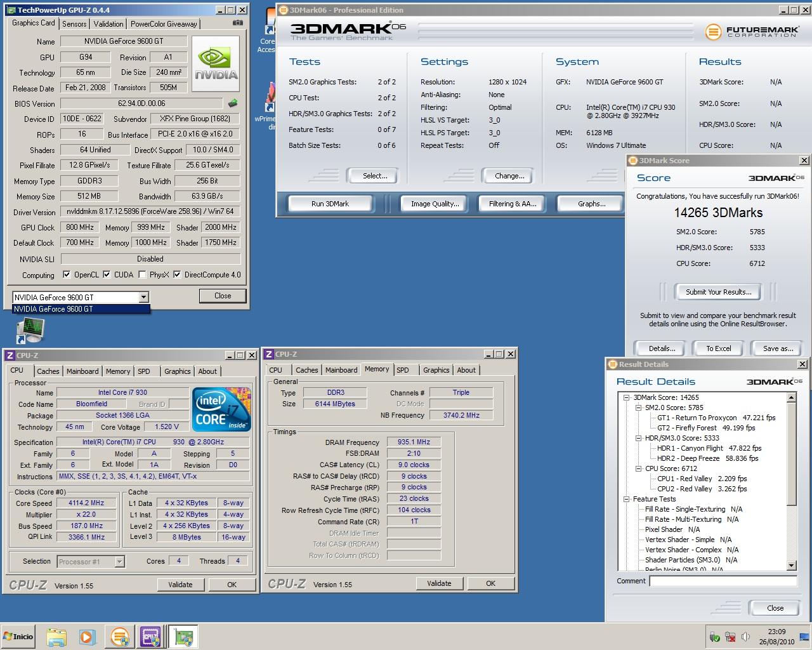Open the desktop monitor shortcut below GPU-Z

point(30,331)
